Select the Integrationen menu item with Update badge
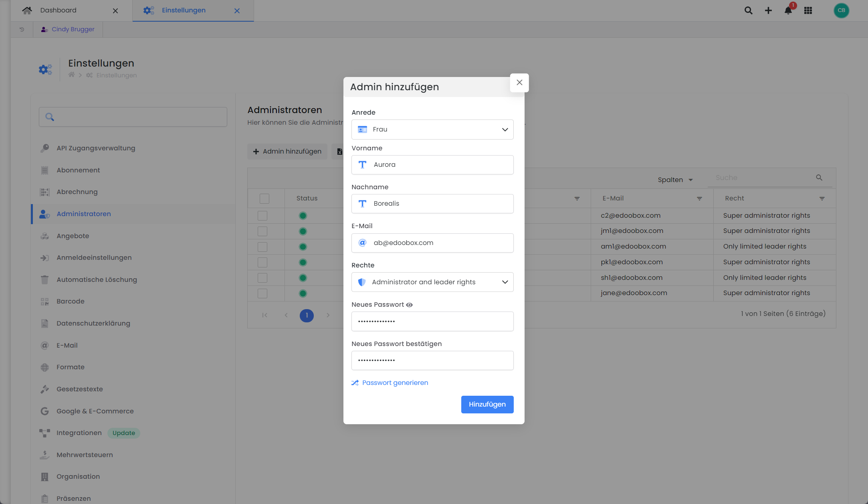 [79, 433]
